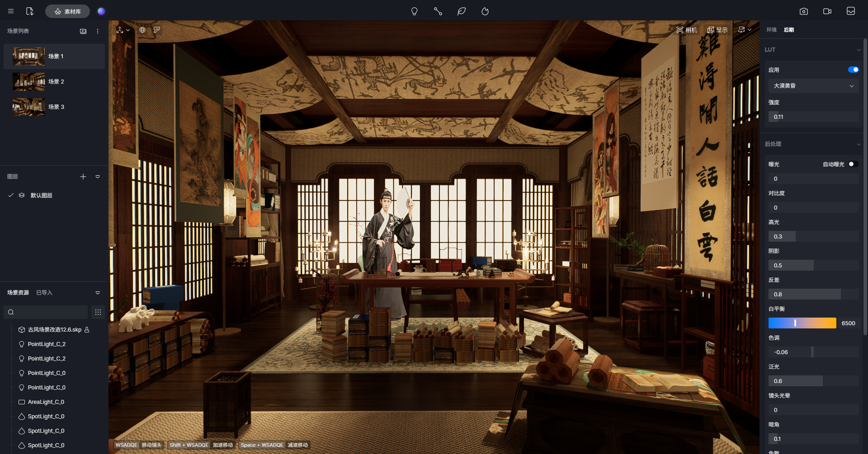Switch to the 环境 tab
The height and width of the screenshot is (454, 868).
[x=771, y=30]
